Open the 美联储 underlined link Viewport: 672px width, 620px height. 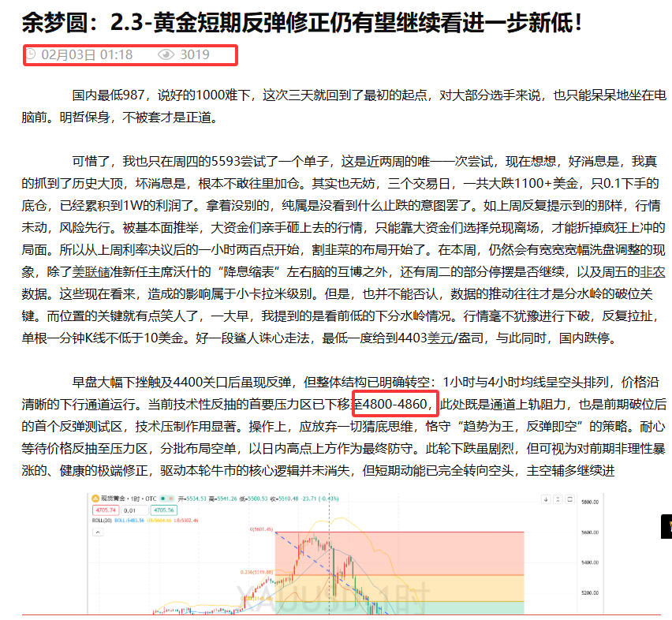[x=91, y=271]
